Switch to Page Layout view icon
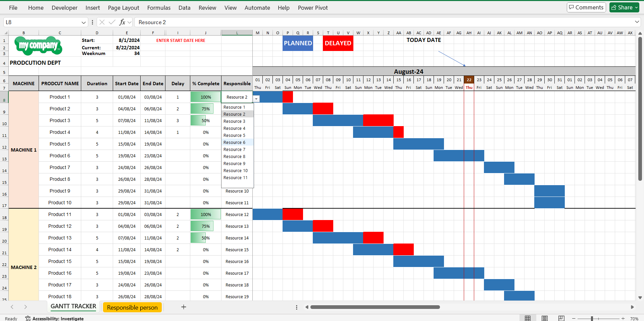Viewport: 644px width, 321px height. 545,318
